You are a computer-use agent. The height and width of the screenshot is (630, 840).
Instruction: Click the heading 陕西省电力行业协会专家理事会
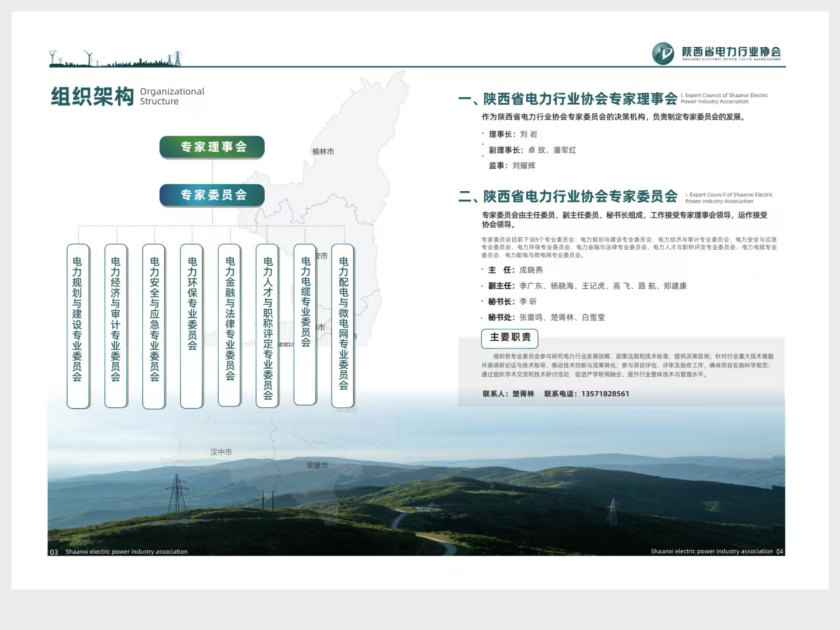(580, 99)
